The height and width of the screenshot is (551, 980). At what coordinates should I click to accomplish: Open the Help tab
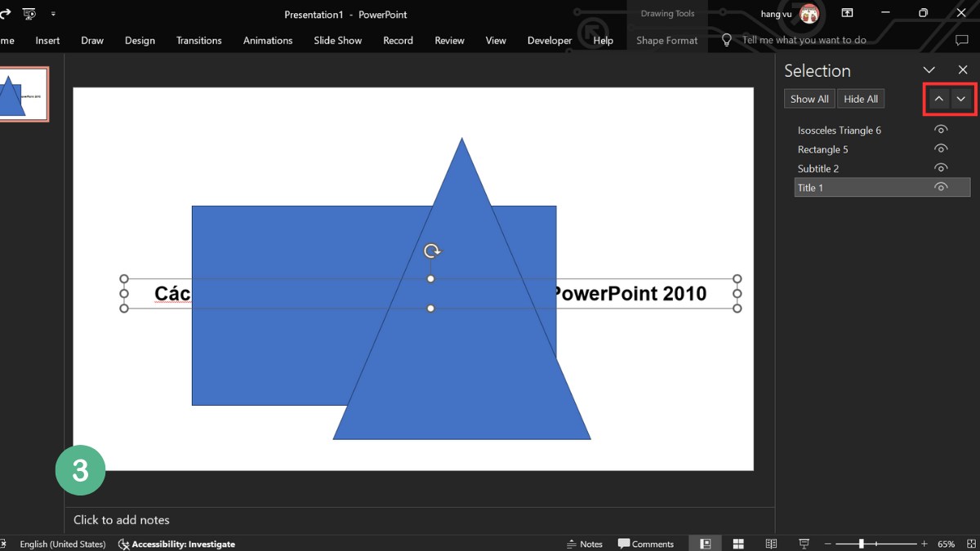point(603,40)
